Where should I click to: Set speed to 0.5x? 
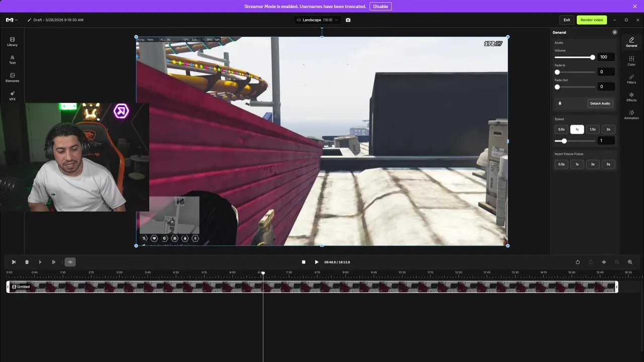561,129
